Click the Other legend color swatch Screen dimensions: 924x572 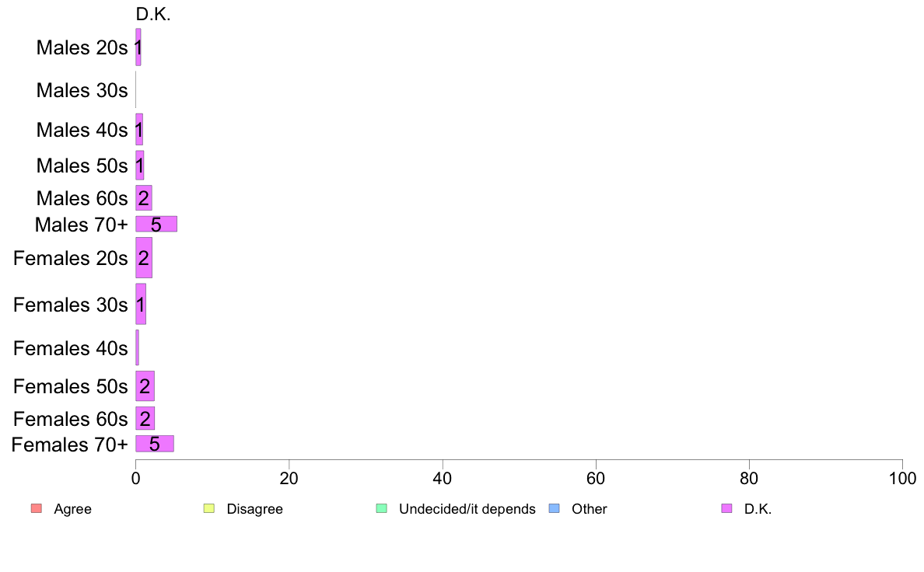coord(555,508)
